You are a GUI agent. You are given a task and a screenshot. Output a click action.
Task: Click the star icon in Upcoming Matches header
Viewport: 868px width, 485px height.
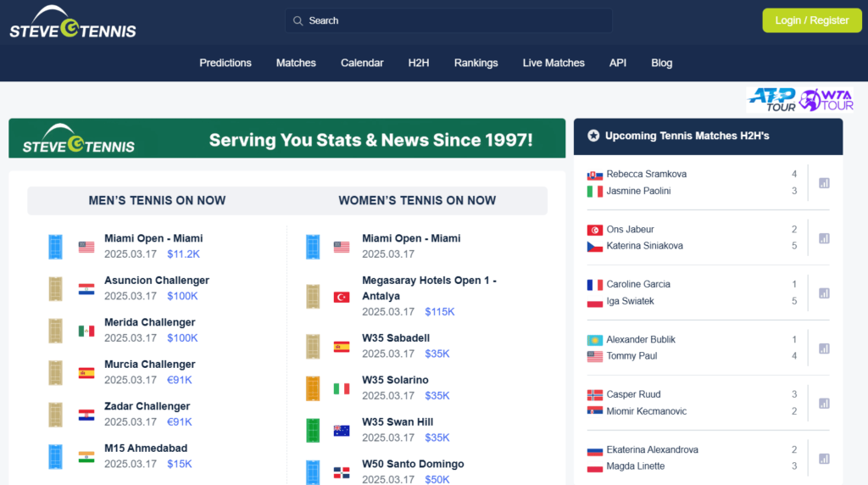593,136
